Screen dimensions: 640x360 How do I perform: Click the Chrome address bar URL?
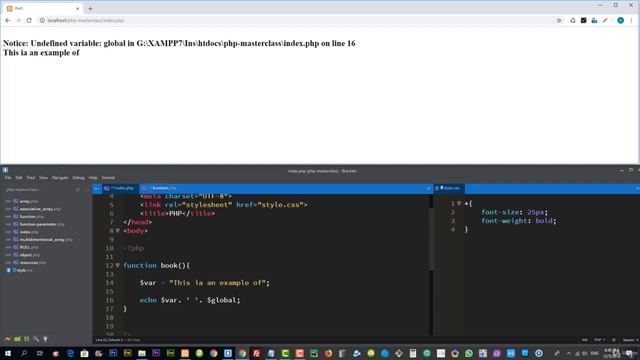coord(85,20)
